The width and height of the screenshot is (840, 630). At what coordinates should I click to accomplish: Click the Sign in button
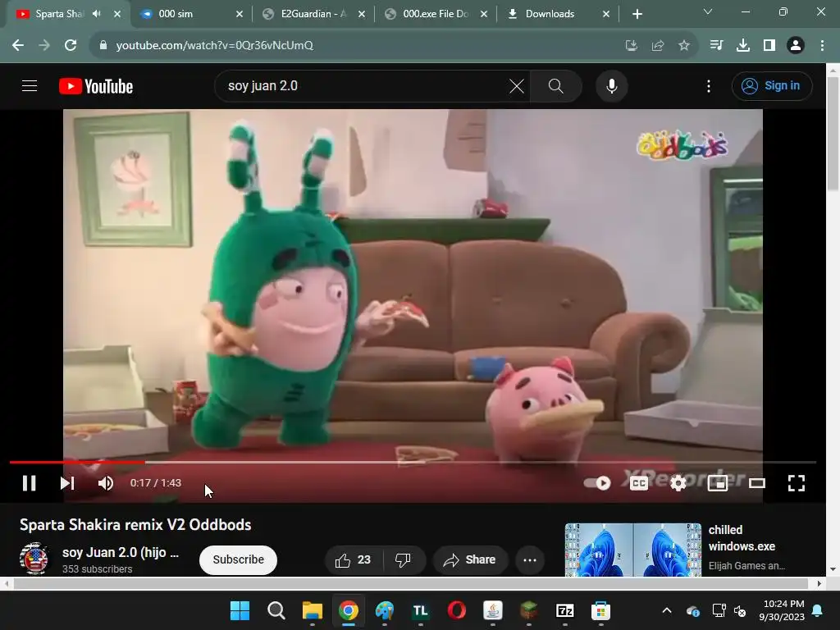[772, 85]
